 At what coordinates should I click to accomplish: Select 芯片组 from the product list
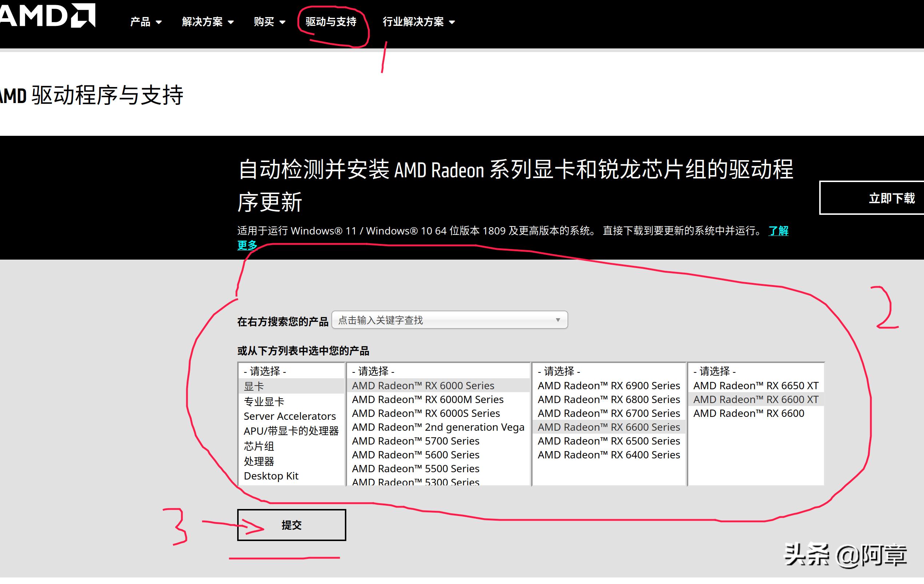coord(259,446)
